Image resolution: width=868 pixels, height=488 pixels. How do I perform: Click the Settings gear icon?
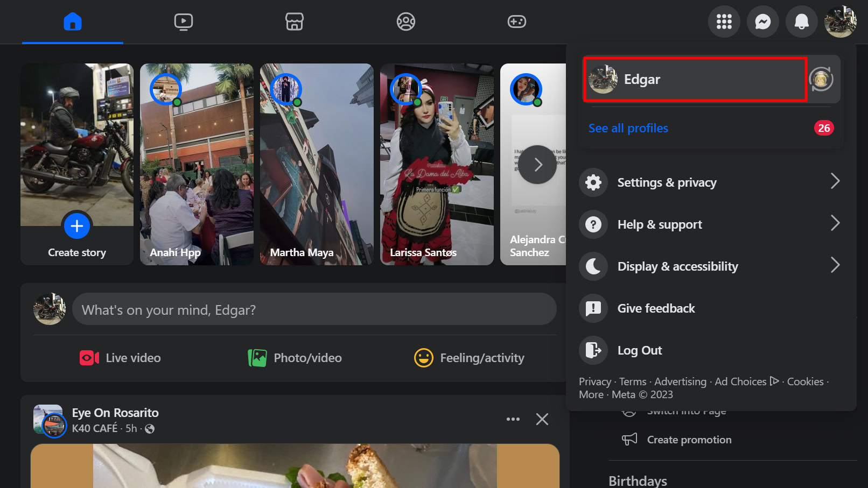click(x=593, y=182)
